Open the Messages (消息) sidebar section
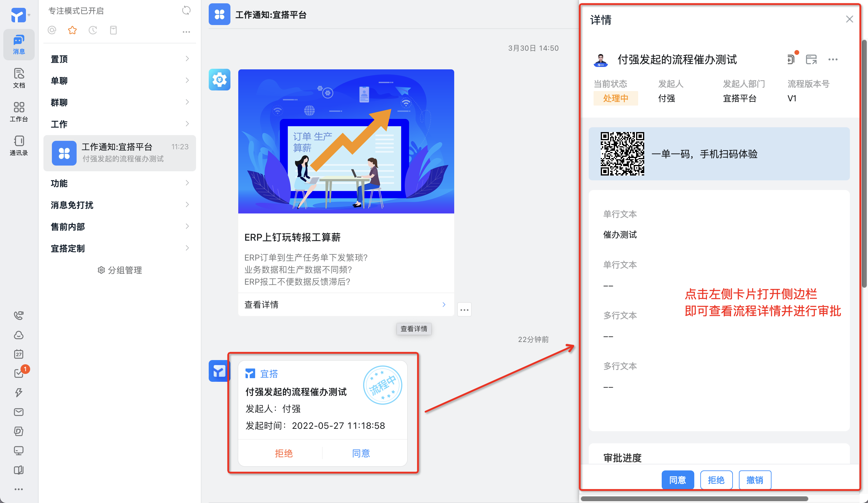 [19, 45]
